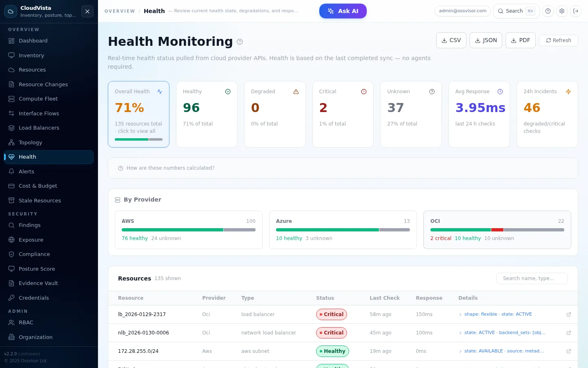Click the Degraded warning triangle icon

tap(296, 92)
